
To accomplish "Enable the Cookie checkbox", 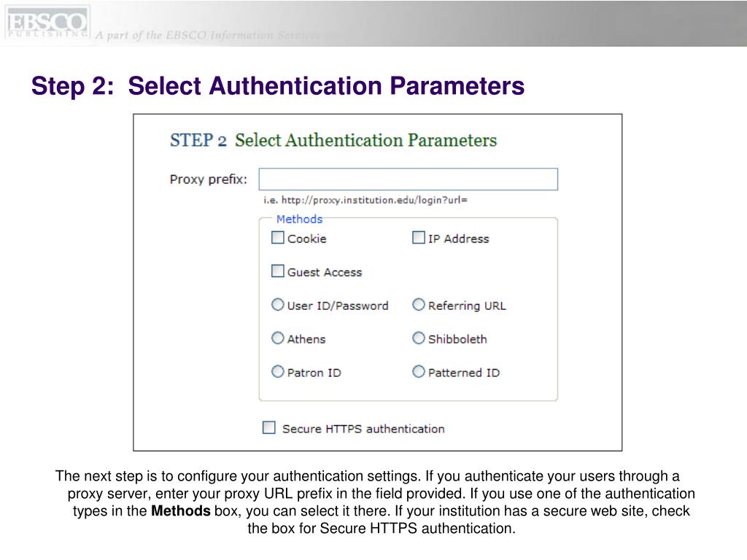I will point(278,238).
